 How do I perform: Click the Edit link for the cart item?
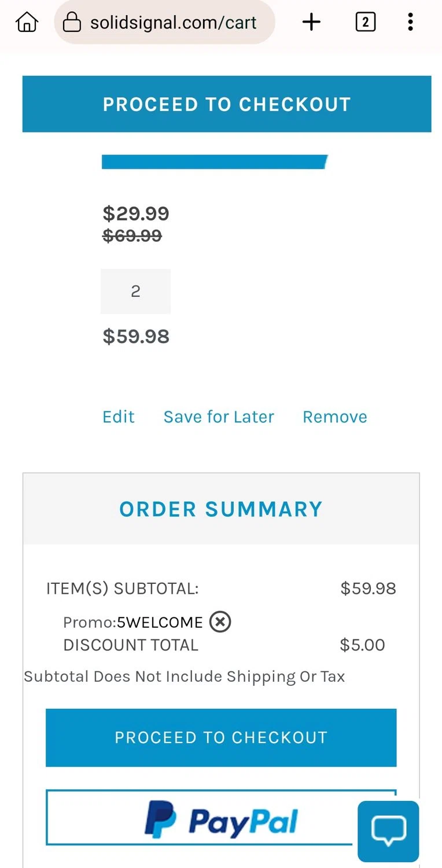click(x=119, y=417)
